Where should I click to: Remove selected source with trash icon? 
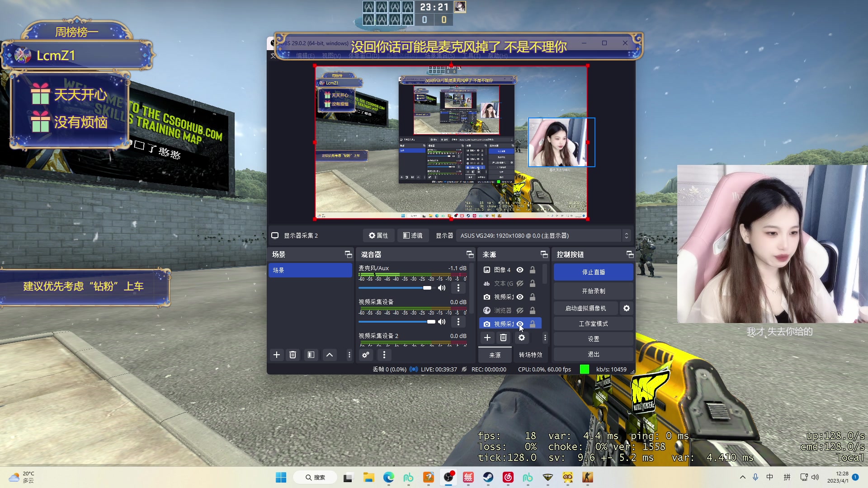(x=504, y=338)
